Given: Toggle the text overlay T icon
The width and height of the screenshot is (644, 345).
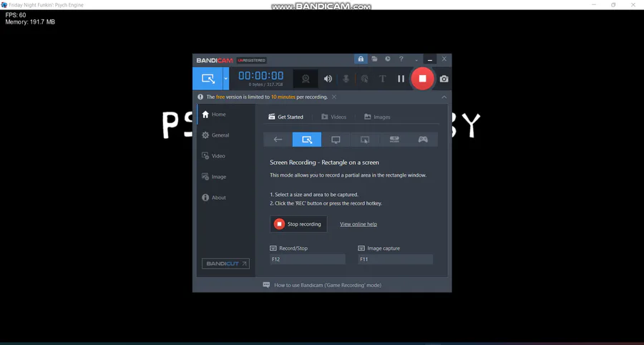Looking at the screenshot, I should coord(382,79).
